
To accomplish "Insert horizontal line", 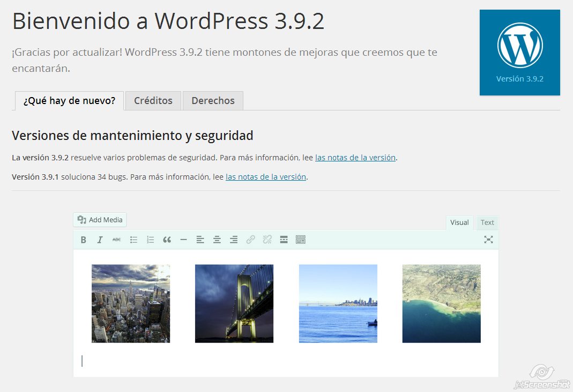I will click(183, 240).
